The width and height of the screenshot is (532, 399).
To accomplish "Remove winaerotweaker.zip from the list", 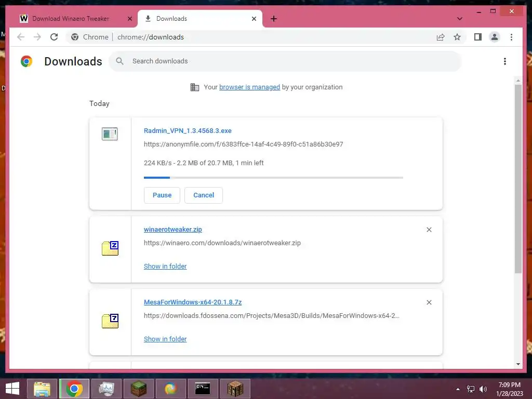I will pyautogui.click(x=429, y=230).
